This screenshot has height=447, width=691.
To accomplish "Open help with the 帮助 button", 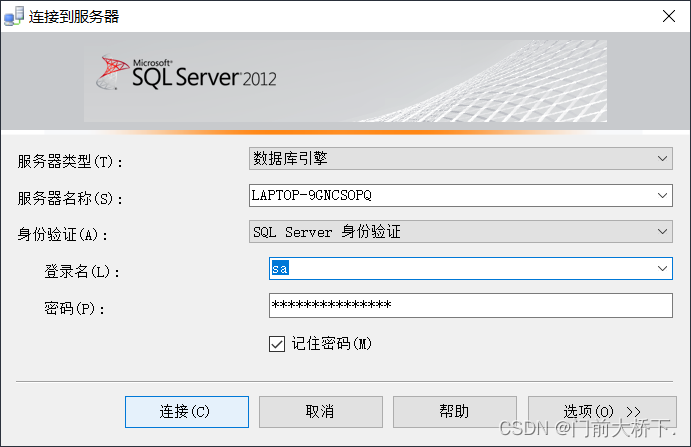I will pos(454,411).
